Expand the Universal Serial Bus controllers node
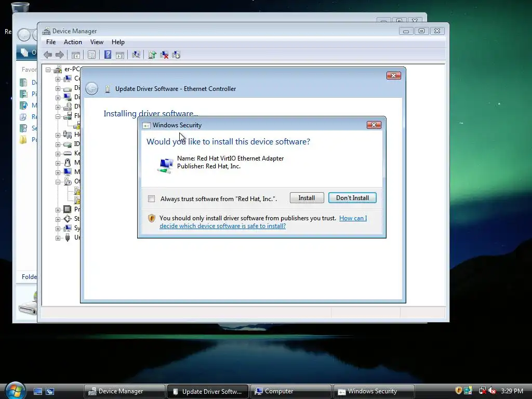This screenshot has width=532, height=399. 58,237
